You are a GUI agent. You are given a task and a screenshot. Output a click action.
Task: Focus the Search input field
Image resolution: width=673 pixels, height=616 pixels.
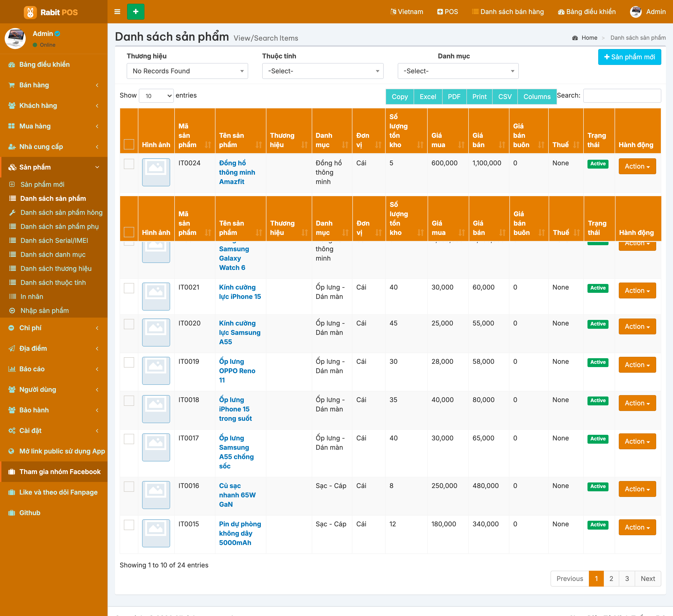point(622,96)
